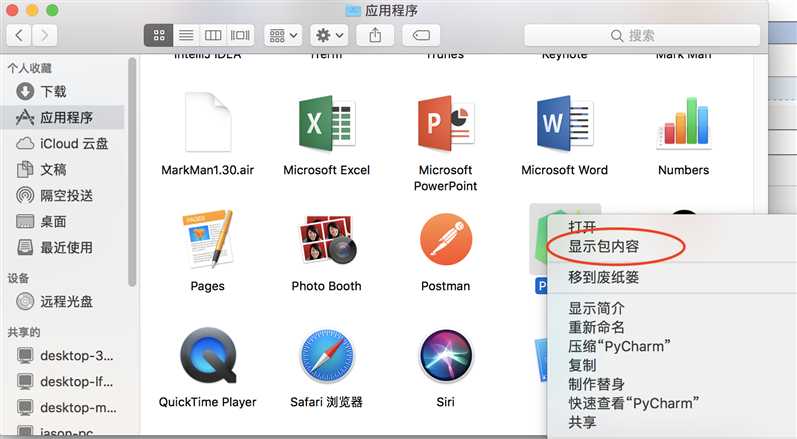Select 应用程序 in the sidebar

click(63, 117)
